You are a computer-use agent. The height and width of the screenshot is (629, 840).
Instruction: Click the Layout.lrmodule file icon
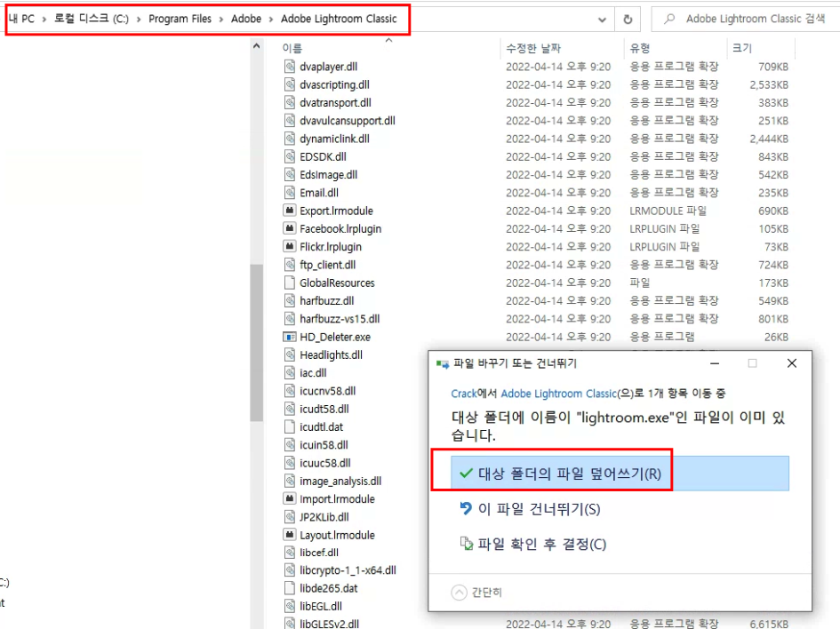click(x=289, y=534)
